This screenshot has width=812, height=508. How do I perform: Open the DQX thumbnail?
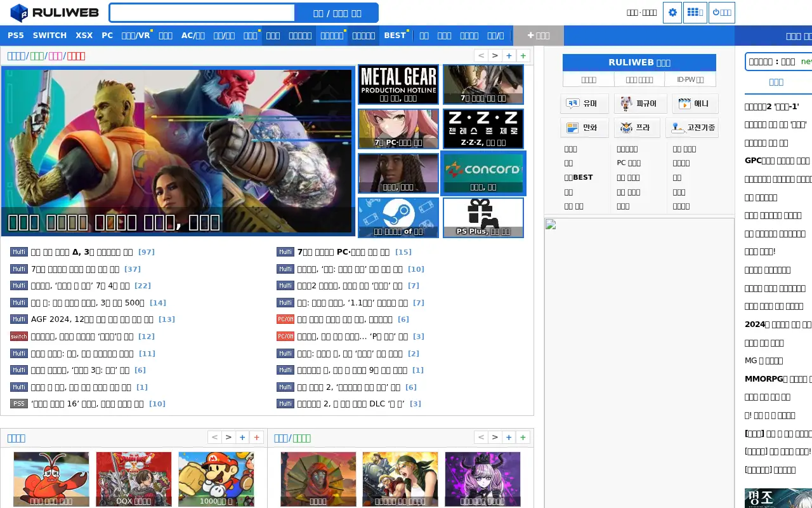click(x=134, y=479)
